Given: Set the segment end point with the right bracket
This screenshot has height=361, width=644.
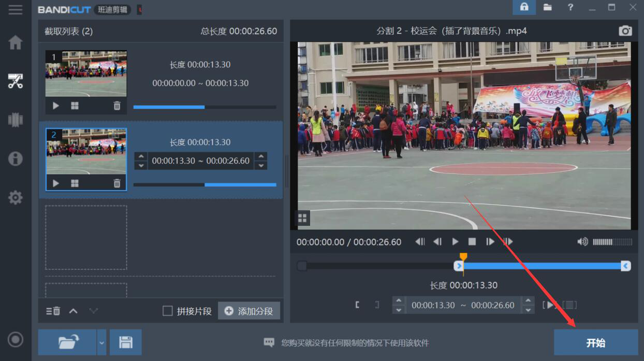Looking at the screenshot, I should pyautogui.click(x=377, y=305).
